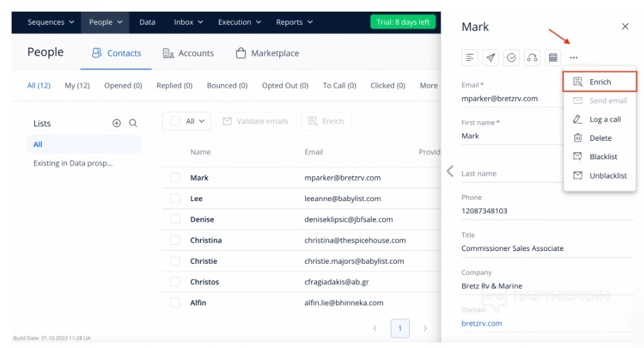Switch to the Accounts tab
Viewport: 644px width, 348px height.
188,53
